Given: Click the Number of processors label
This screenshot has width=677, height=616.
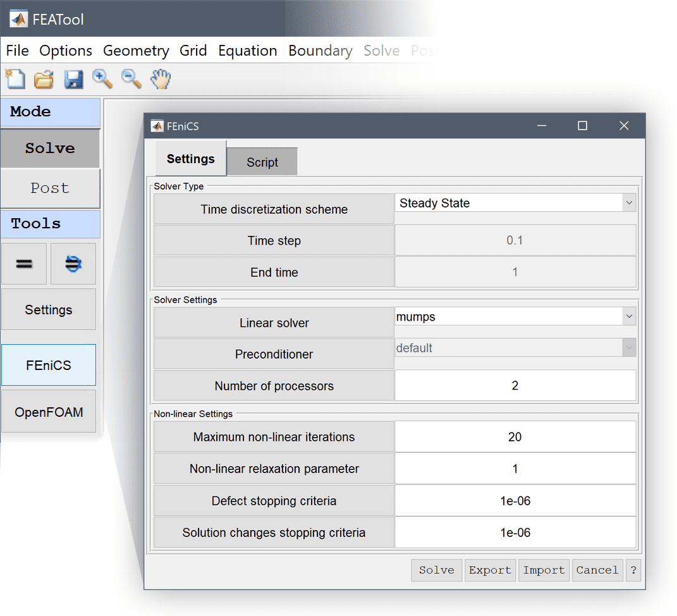Looking at the screenshot, I should click(x=274, y=386).
